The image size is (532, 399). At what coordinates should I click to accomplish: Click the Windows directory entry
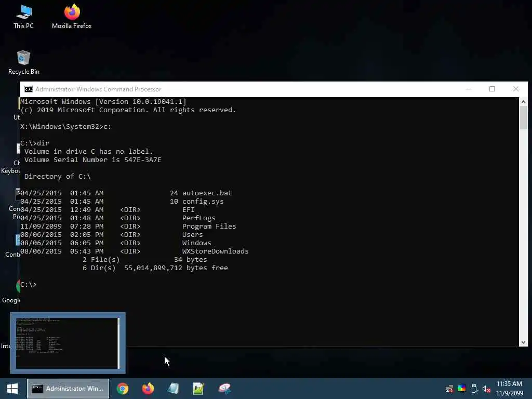(x=196, y=243)
